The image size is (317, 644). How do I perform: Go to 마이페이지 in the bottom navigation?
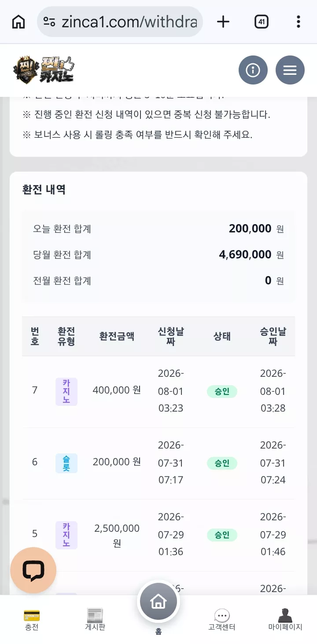pyautogui.click(x=285, y=620)
